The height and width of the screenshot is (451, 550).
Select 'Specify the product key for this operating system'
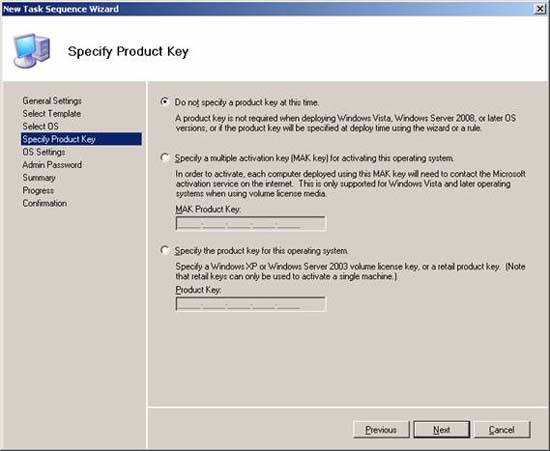165,250
